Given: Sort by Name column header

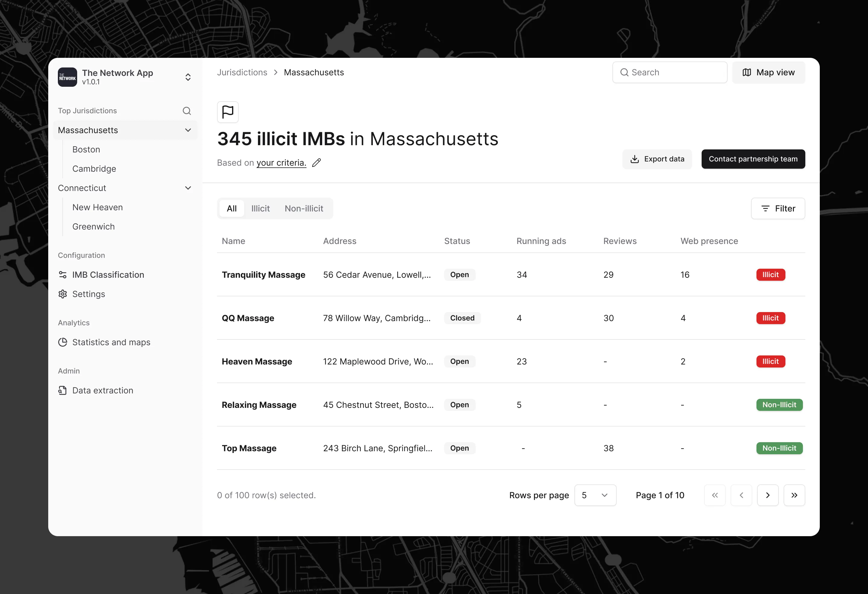Looking at the screenshot, I should point(234,241).
